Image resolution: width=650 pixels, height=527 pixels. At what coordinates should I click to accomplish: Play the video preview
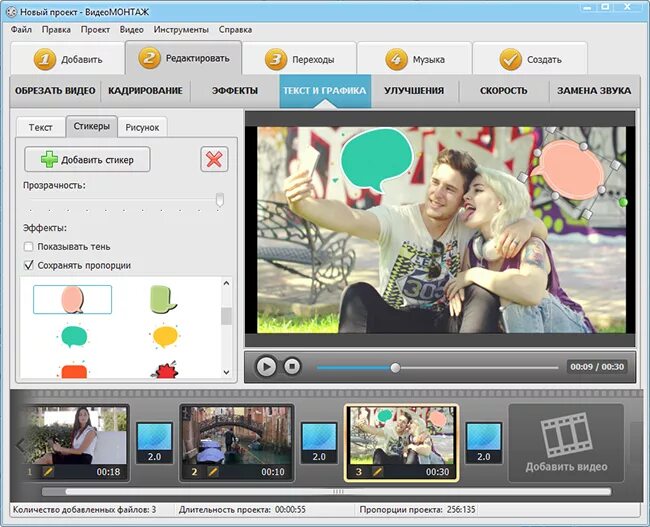click(x=266, y=367)
